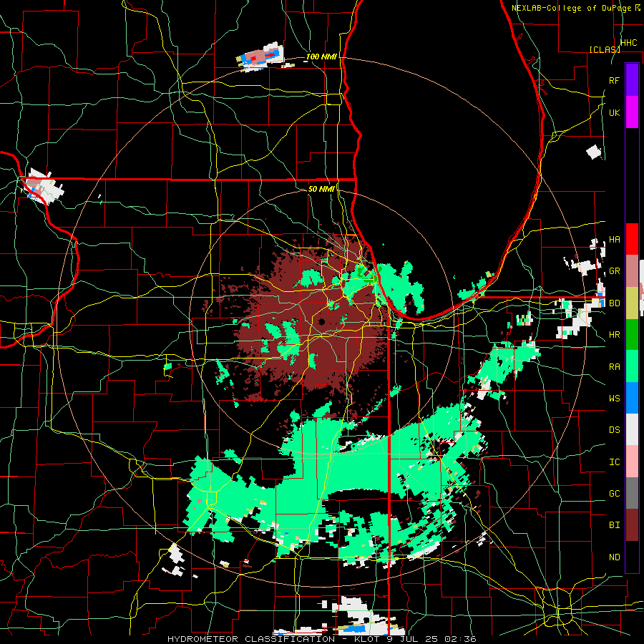Click the BI legend label
The width and height of the screenshot is (644, 644).
615,525
